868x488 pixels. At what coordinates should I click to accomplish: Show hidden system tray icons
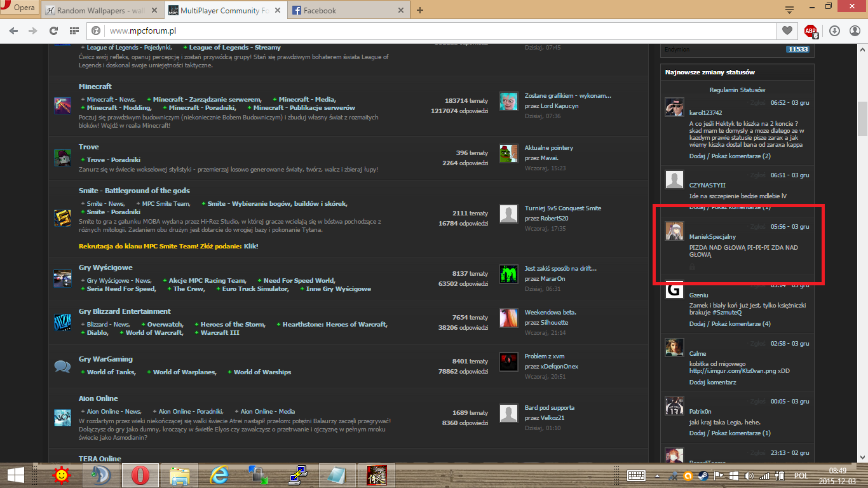click(x=658, y=475)
